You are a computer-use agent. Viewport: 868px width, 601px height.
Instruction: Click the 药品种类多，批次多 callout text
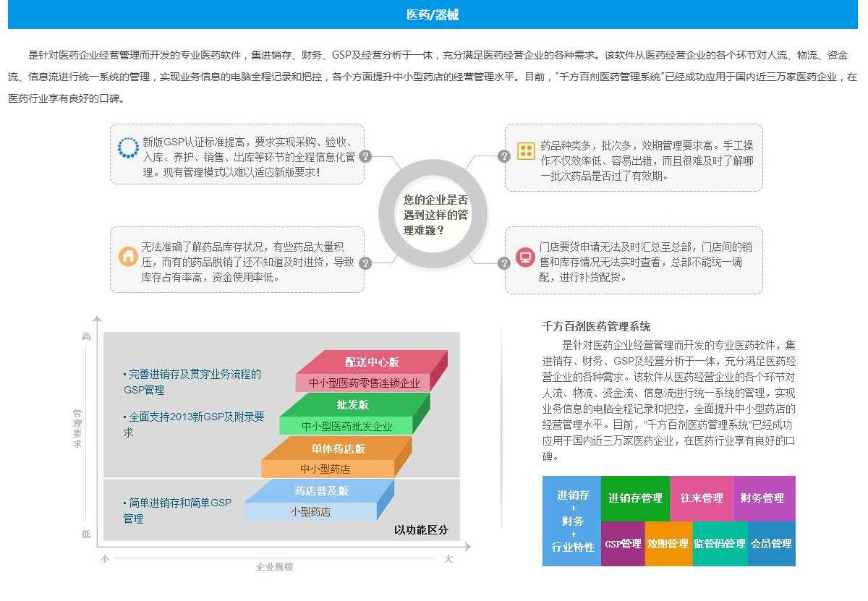tap(647, 160)
